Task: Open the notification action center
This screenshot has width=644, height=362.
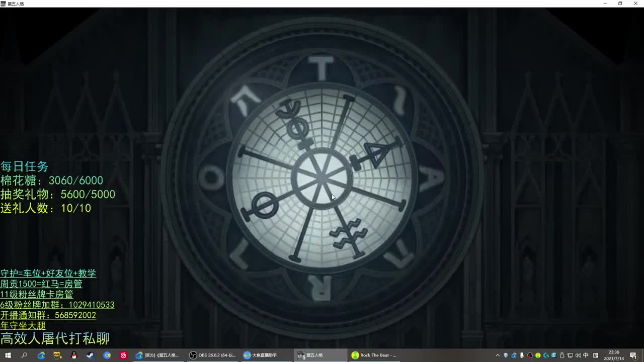Action: point(633,355)
